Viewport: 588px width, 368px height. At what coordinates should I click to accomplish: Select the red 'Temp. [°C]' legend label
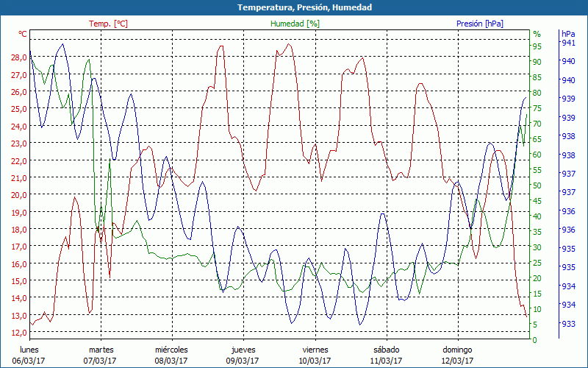pos(108,24)
